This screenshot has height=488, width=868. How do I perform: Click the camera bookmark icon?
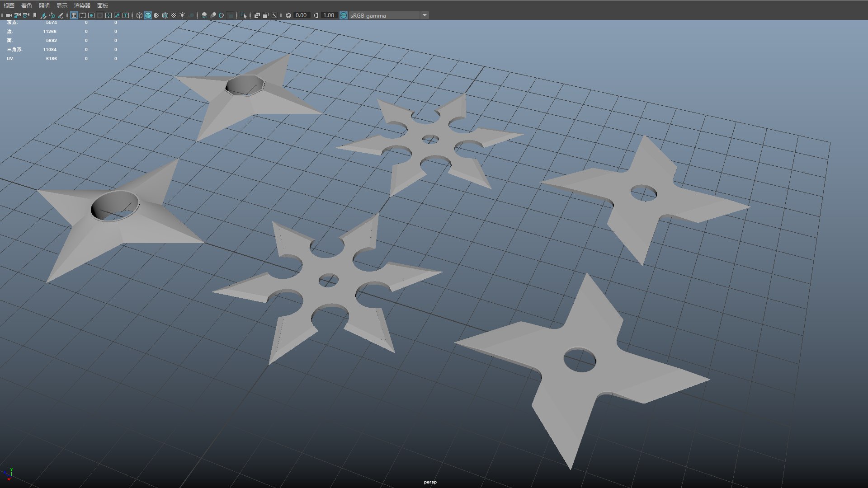[x=35, y=15]
